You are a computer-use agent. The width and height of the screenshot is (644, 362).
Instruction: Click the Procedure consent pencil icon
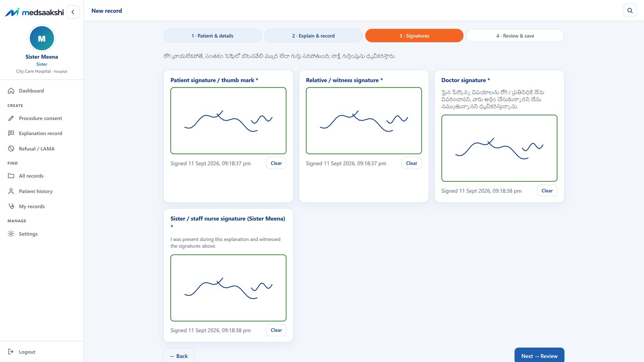(11, 118)
